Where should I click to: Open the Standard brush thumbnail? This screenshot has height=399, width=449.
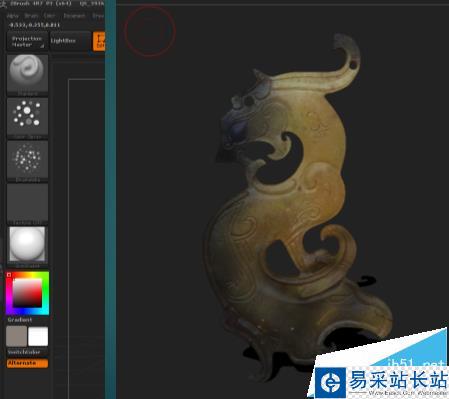coord(27,75)
